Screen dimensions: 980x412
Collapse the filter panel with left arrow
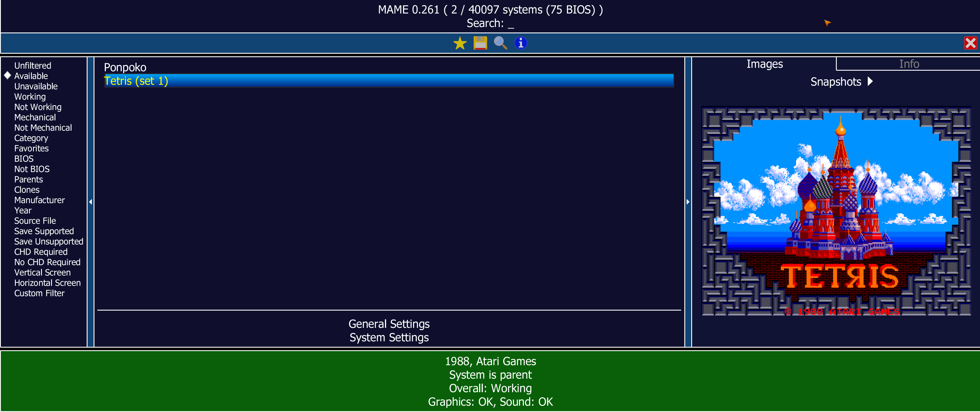pos(90,202)
